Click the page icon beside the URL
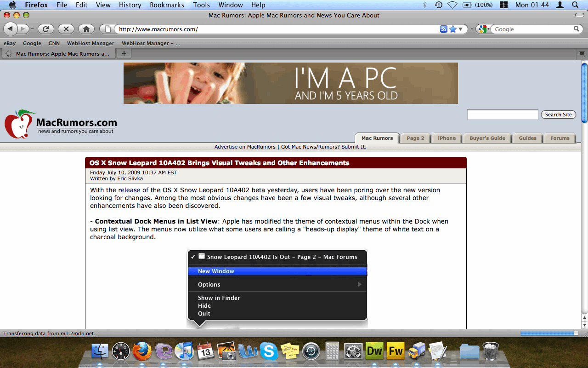Image resolution: width=588 pixels, height=368 pixels. point(108,29)
